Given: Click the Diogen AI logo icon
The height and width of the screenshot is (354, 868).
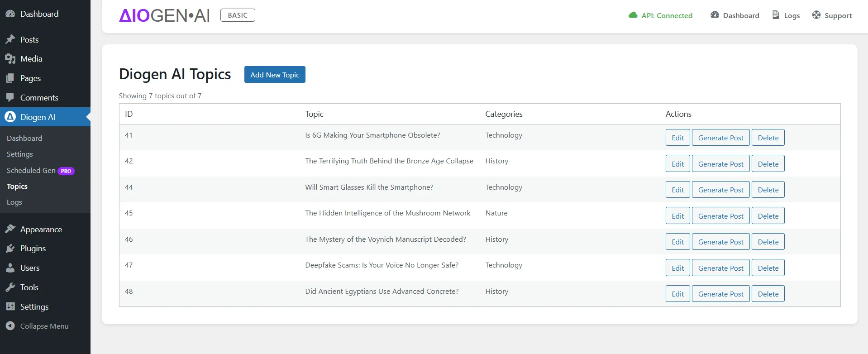Looking at the screenshot, I should point(10,117).
